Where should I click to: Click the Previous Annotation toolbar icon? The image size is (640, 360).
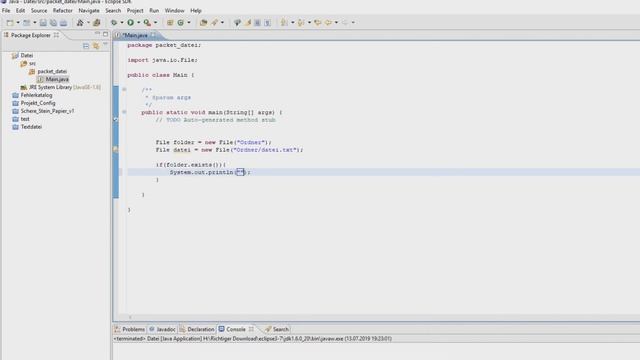(301, 23)
